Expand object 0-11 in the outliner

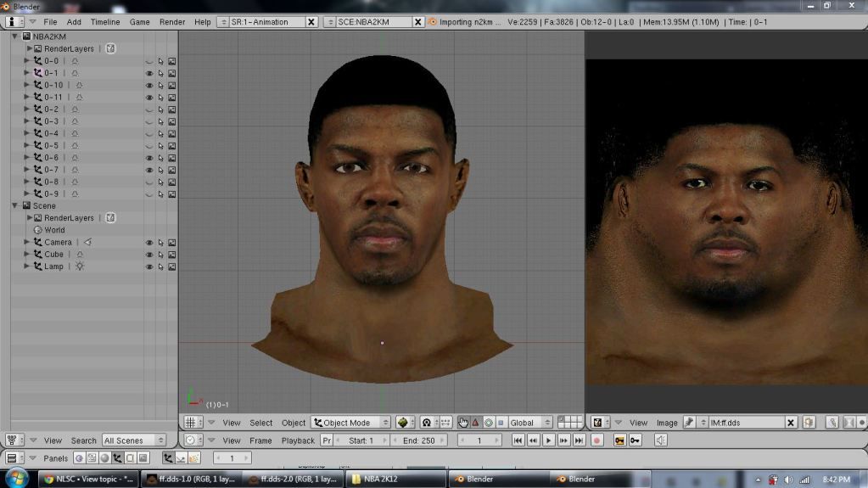[x=26, y=97]
